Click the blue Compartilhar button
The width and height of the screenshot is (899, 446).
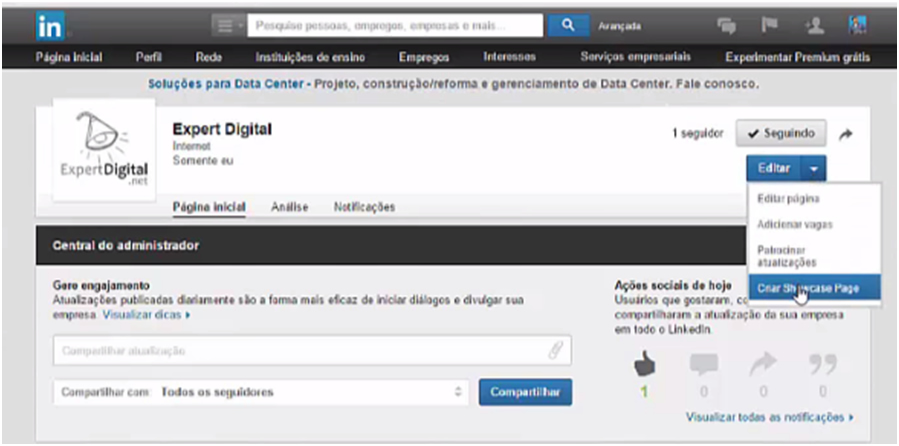tap(525, 392)
